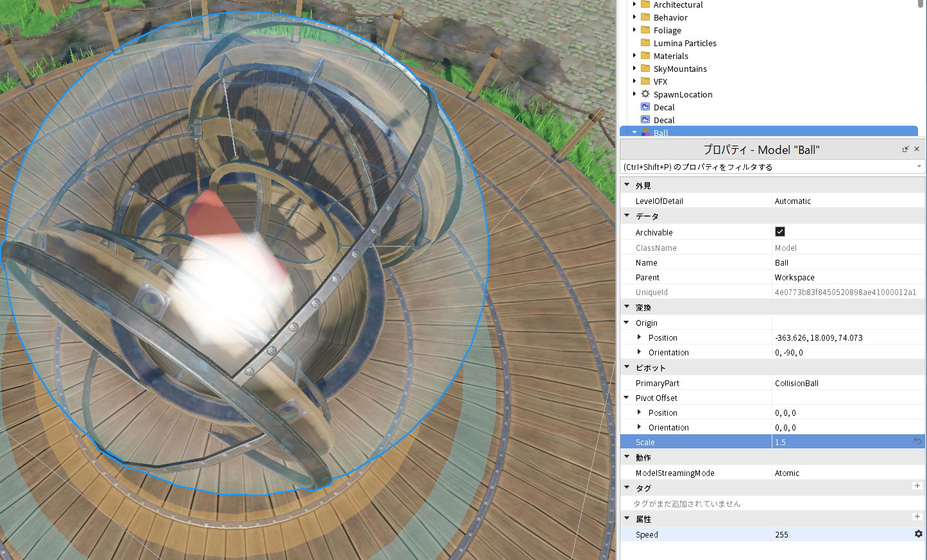Click the Speed attribute name
This screenshot has width=927, height=560.
click(647, 534)
